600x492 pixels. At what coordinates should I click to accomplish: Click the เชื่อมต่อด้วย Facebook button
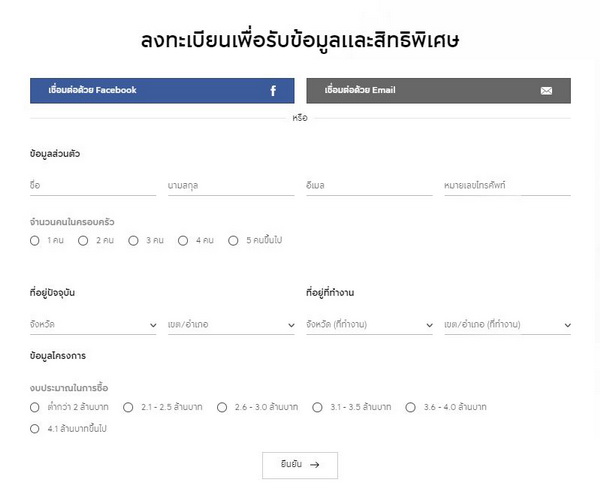(162, 91)
